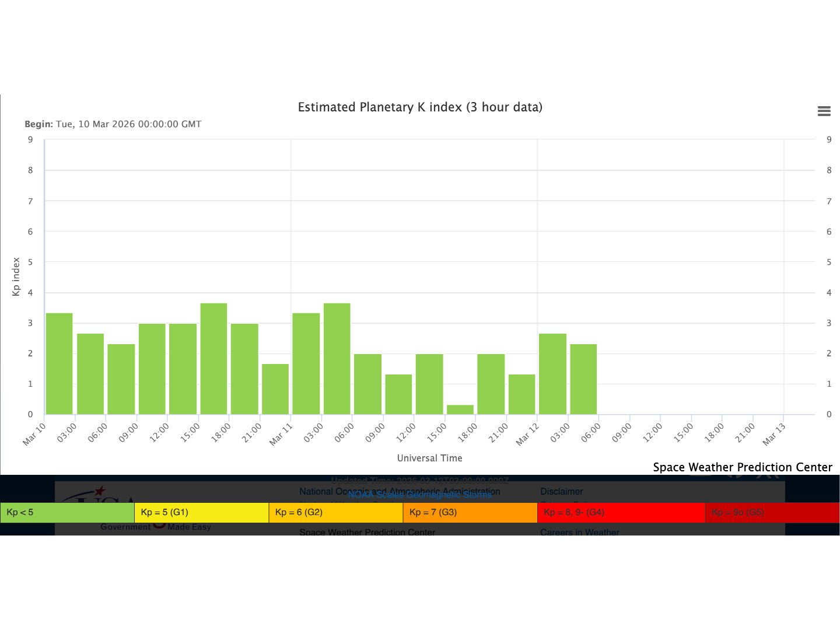Open the chart context menu hamburger icon

pos(824,111)
